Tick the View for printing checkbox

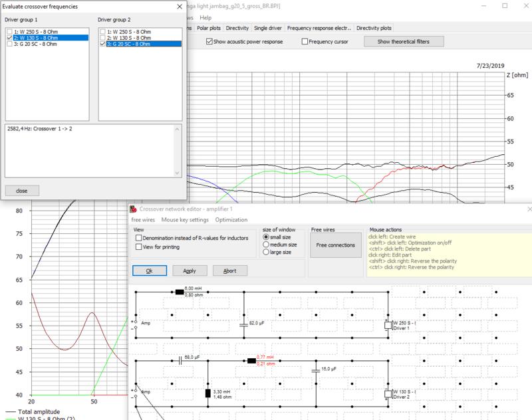point(138,247)
